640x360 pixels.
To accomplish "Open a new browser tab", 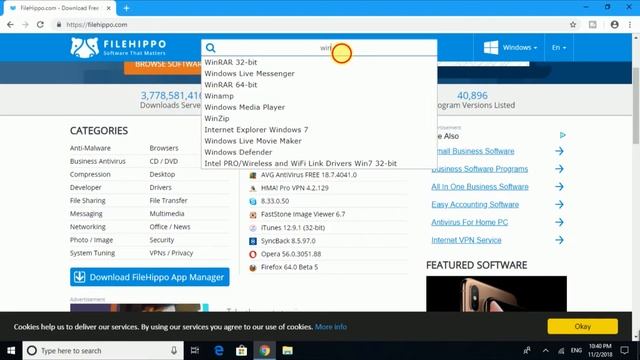I will pyautogui.click(x=127, y=8).
